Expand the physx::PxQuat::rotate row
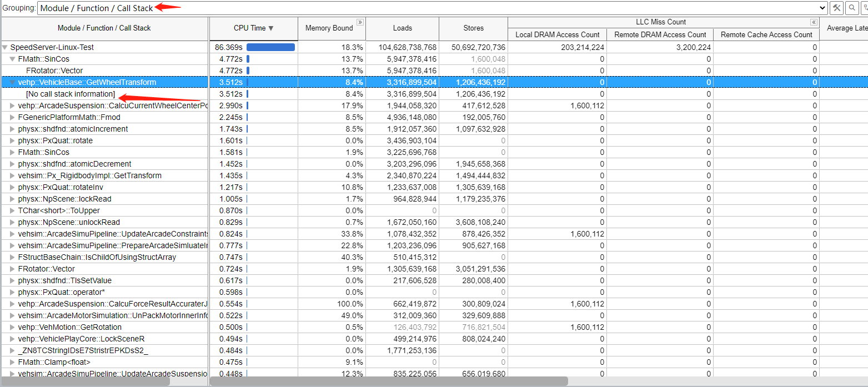Viewport: 868px width, 387px height. [13, 140]
